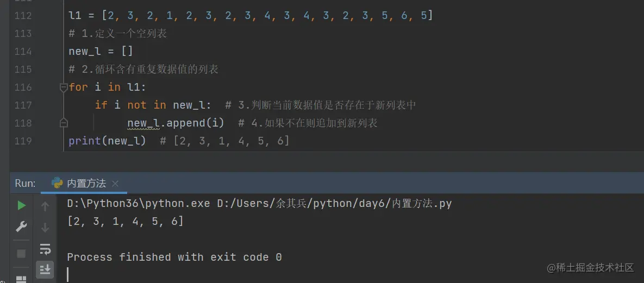Click the Run tool window label
The height and width of the screenshot is (283, 644).
click(x=25, y=184)
